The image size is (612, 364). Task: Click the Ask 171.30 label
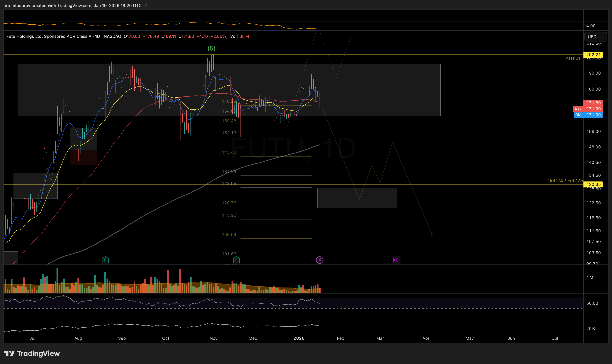click(x=588, y=109)
